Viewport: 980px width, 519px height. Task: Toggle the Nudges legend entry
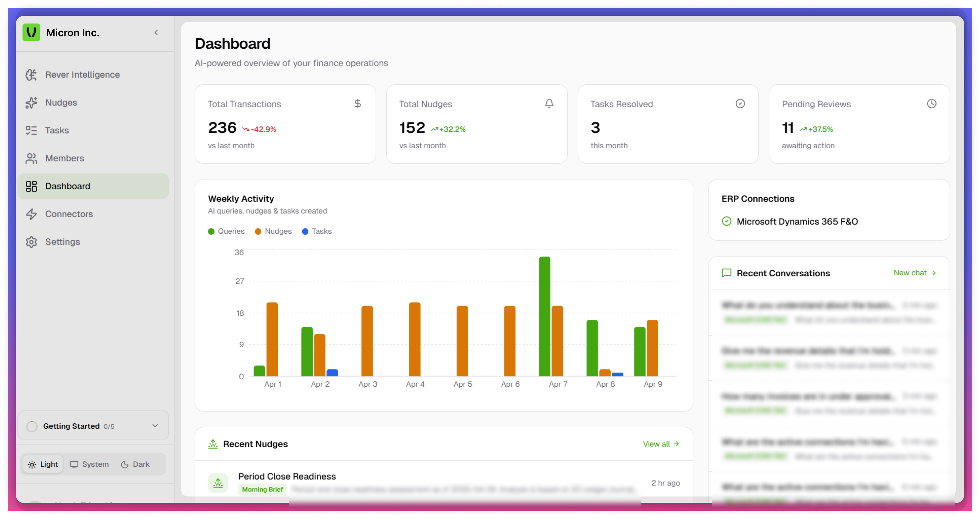pos(273,231)
